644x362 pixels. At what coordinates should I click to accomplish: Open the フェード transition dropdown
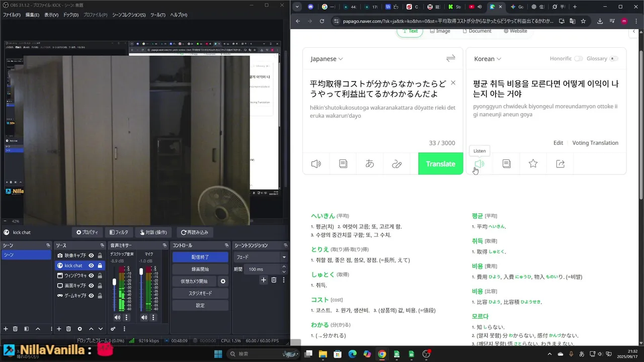(261, 257)
